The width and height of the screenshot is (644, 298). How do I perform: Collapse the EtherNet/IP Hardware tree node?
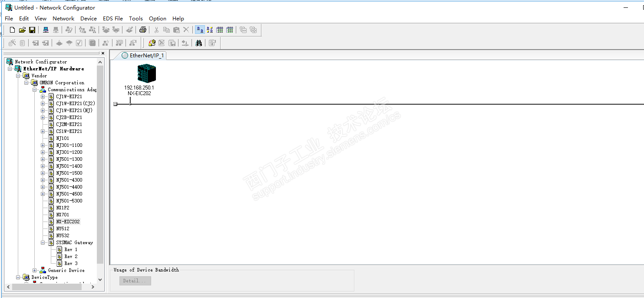pos(10,69)
